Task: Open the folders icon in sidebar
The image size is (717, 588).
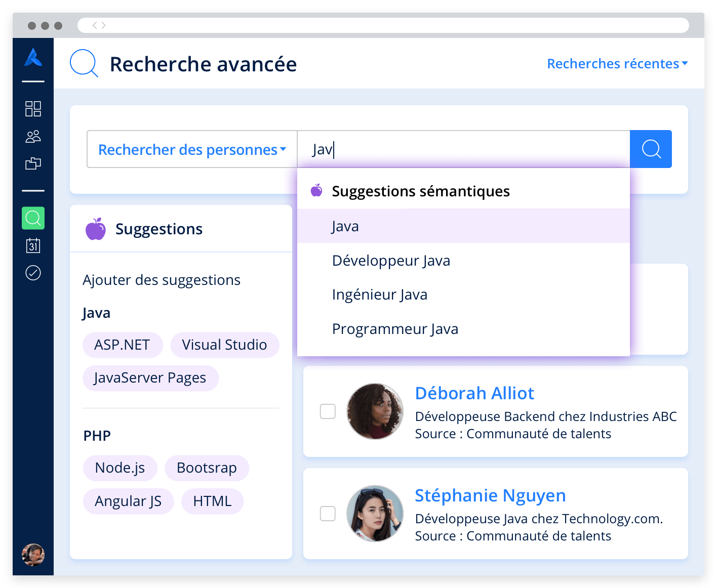Action: (33, 163)
